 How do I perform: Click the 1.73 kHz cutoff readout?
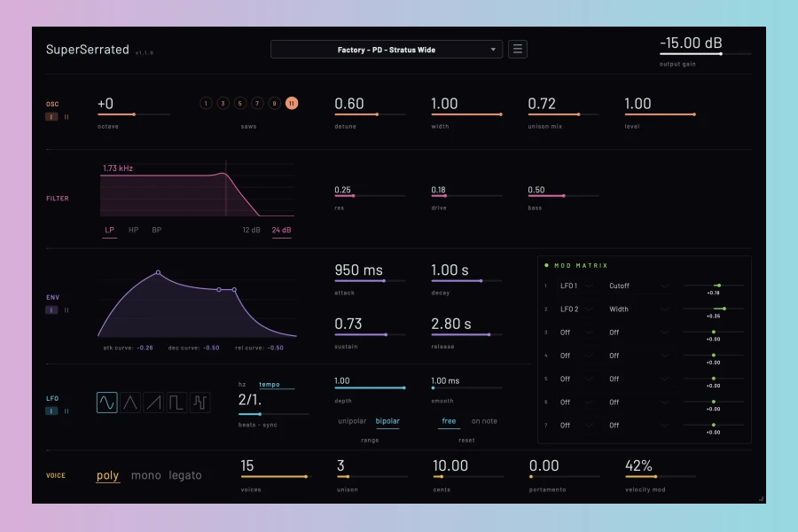point(118,168)
